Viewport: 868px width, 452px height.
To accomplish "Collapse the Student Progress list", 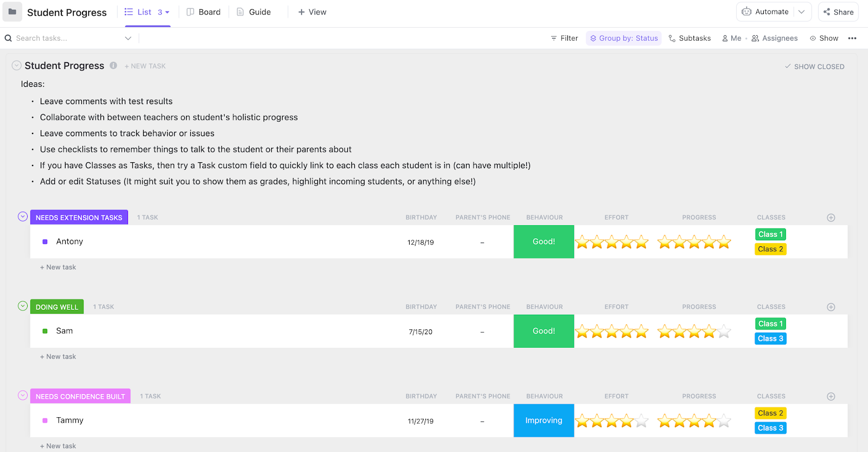I will tap(17, 66).
